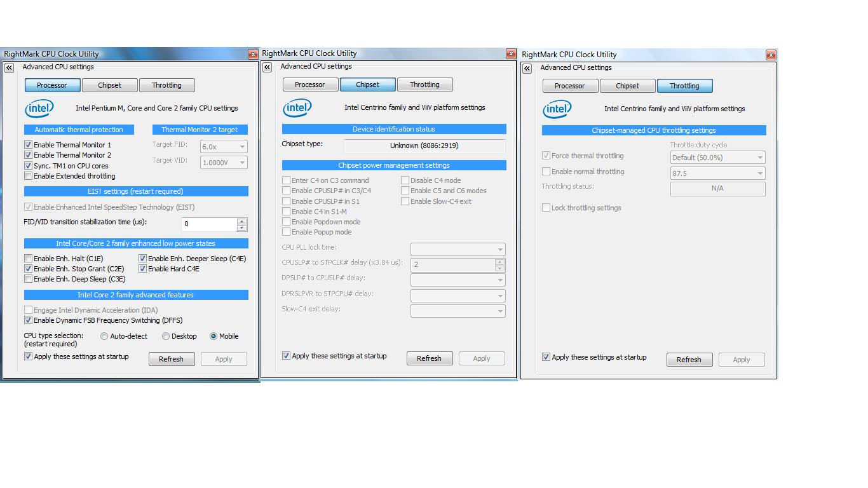Image resolution: width=868 pixels, height=488 pixels.
Task: Toggle startup apply in right Throttling window
Action: coord(546,357)
